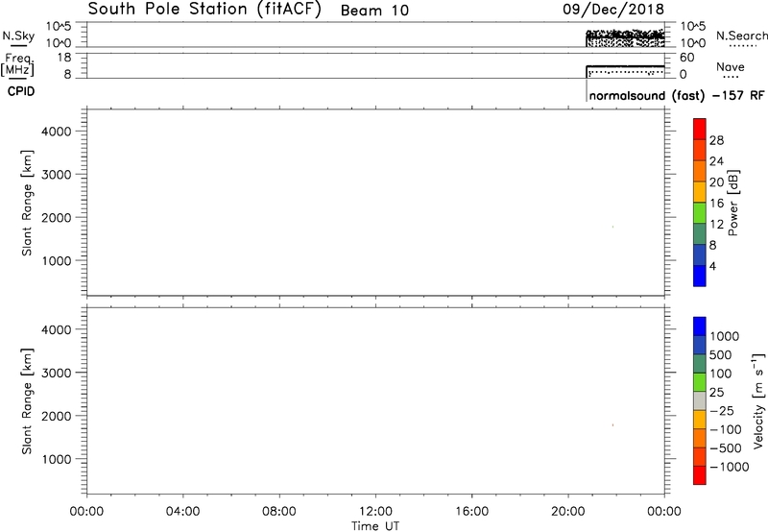
Task: Click 'normalsound (fast) -157 RF' text
Action: pos(677,95)
